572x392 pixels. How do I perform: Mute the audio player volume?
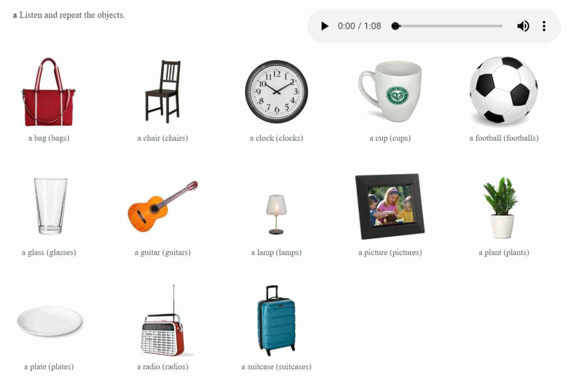point(523,26)
